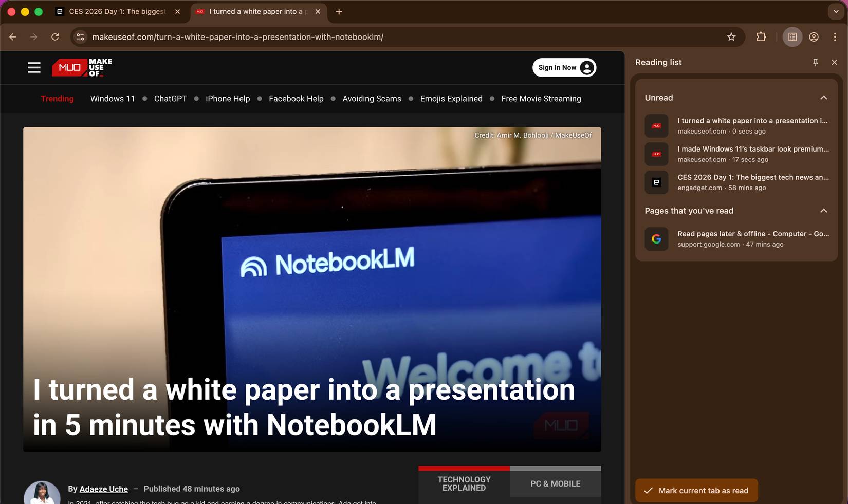Image resolution: width=848 pixels, height=504 pixels.
Task: Toggle the bookmark star for this page
Action: pyautogui.click(x=731, y=36)
